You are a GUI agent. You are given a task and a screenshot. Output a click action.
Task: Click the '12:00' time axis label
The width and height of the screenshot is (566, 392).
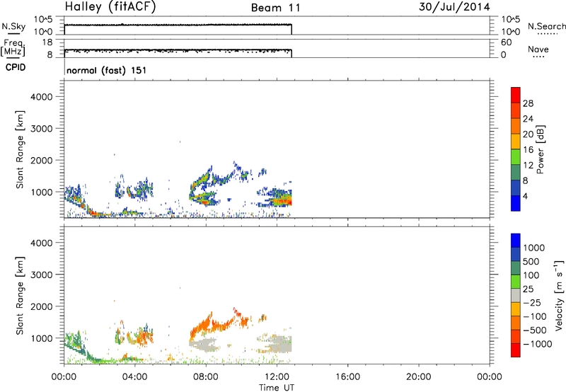[277, 377]
